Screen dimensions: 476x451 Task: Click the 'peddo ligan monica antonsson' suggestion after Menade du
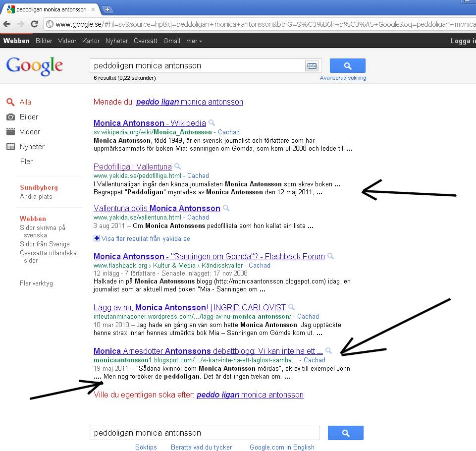190,102
